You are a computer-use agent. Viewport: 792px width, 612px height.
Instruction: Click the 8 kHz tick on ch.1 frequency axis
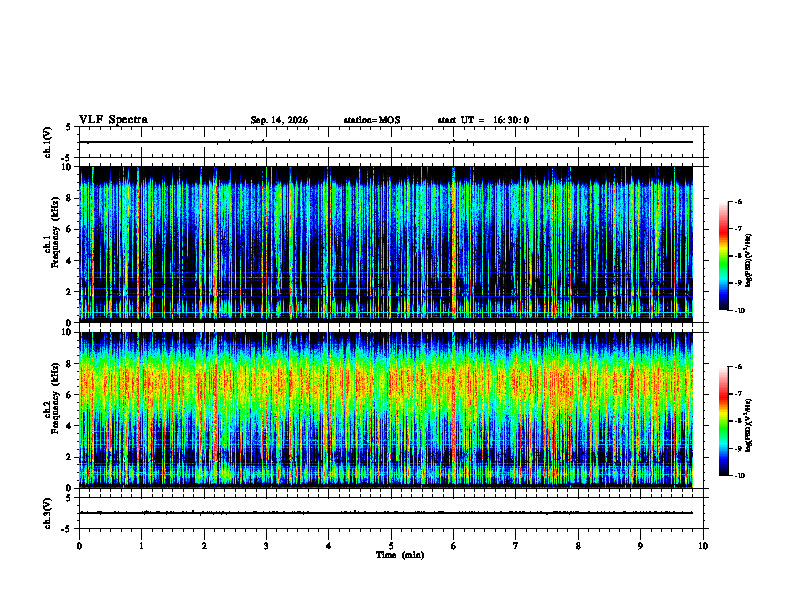(74, 198)
